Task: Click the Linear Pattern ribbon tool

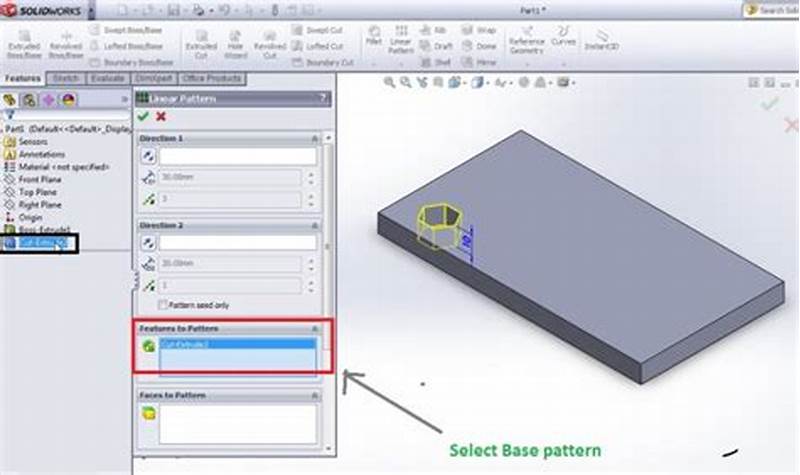Action: pos(401,40)
